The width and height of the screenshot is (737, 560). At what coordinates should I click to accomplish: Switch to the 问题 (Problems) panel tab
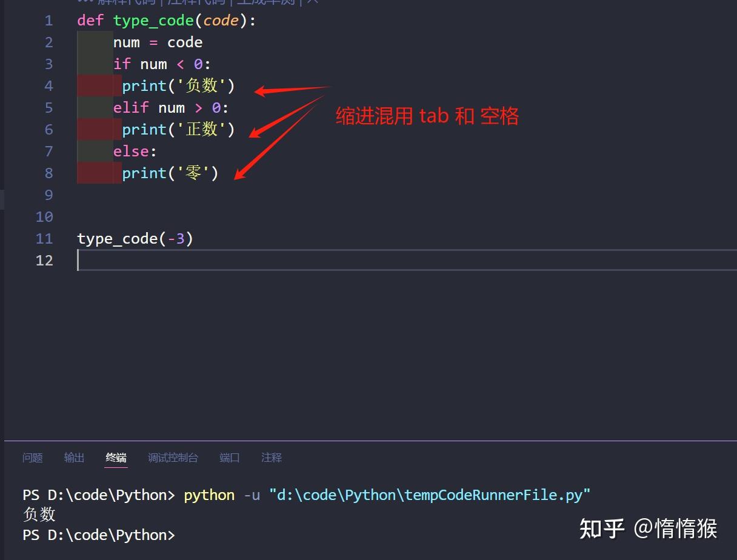32,458
